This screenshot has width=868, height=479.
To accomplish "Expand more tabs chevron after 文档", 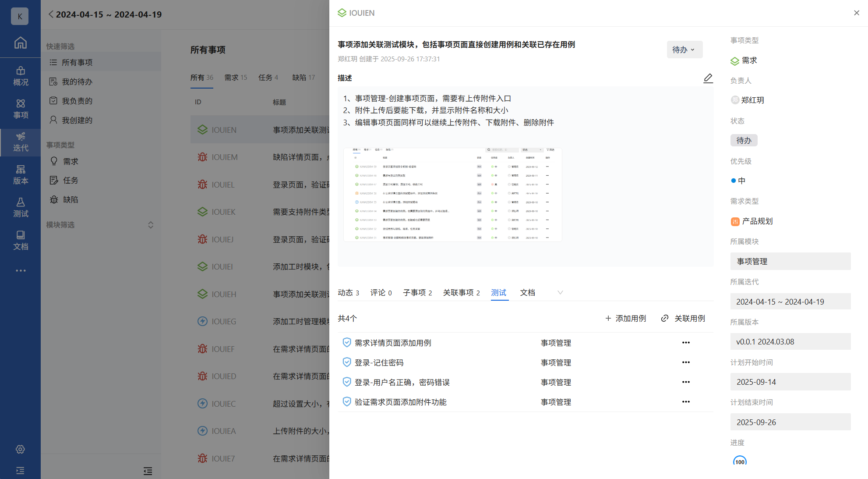I will click(x=560, y=292).
